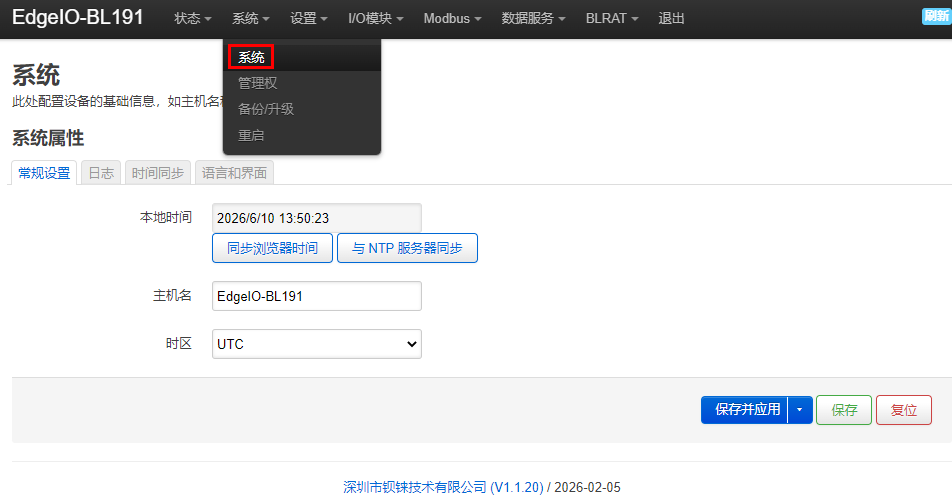The image size is (952, 503).
Task: Switch to the 时间同步 tab
Action: [158, 173]
